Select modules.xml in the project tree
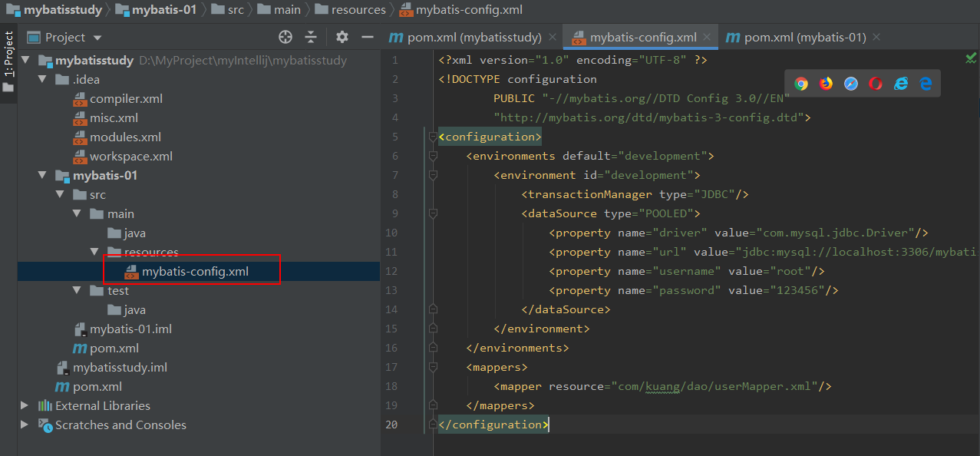The image size is (980, 456). click(x=125, y=137)
